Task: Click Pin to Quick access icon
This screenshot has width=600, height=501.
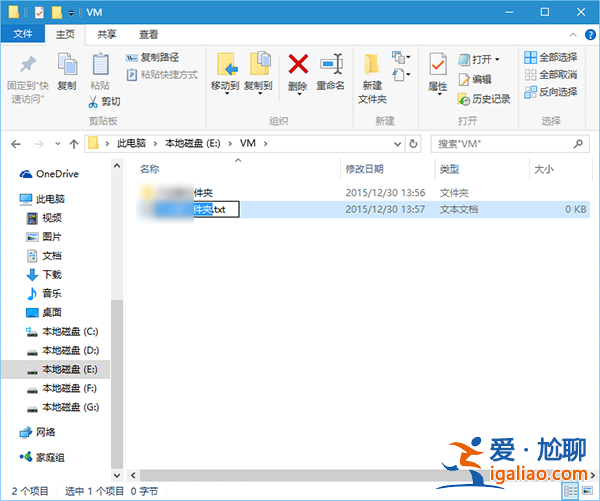Action: pyautogui.click(x=28, y=64)
